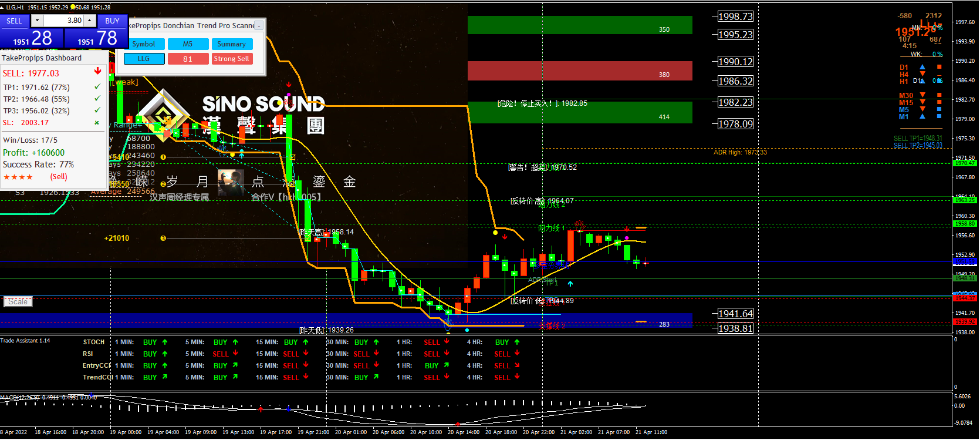Click the green arrow for TrendCCI 30 MIN BUY

click(x=376, y=377)
